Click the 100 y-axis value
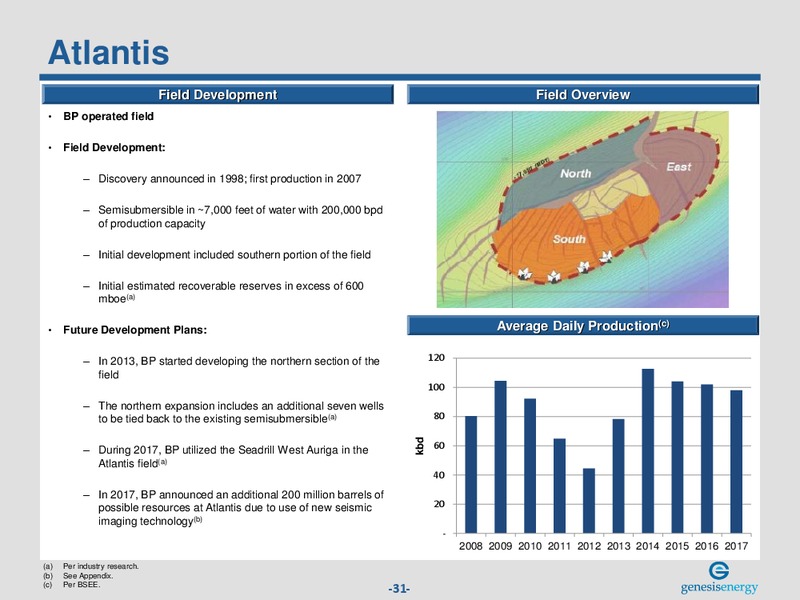The width and height of the screenshot is (800, 600). click(436, 387)
